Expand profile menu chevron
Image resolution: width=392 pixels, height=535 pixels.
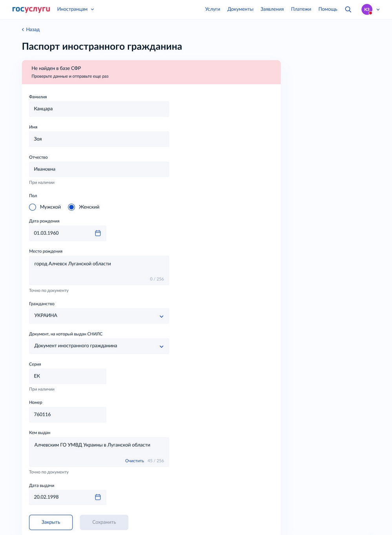tap(378, 9)
